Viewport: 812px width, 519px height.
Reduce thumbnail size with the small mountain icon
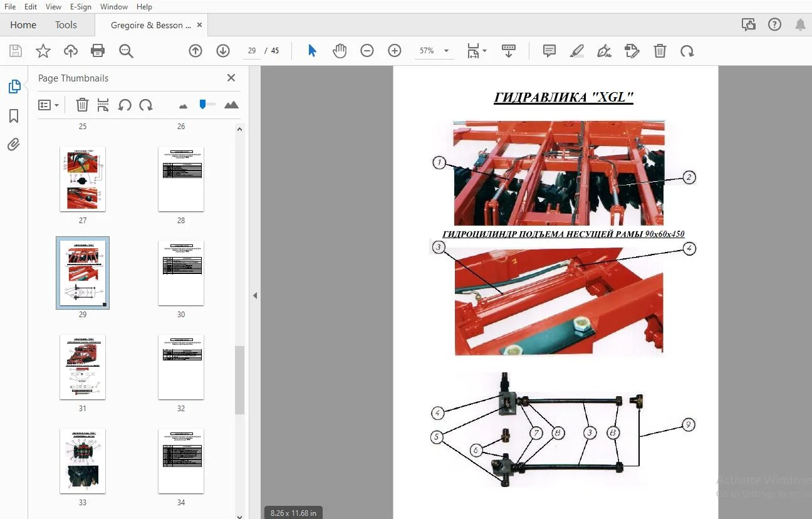183,106
